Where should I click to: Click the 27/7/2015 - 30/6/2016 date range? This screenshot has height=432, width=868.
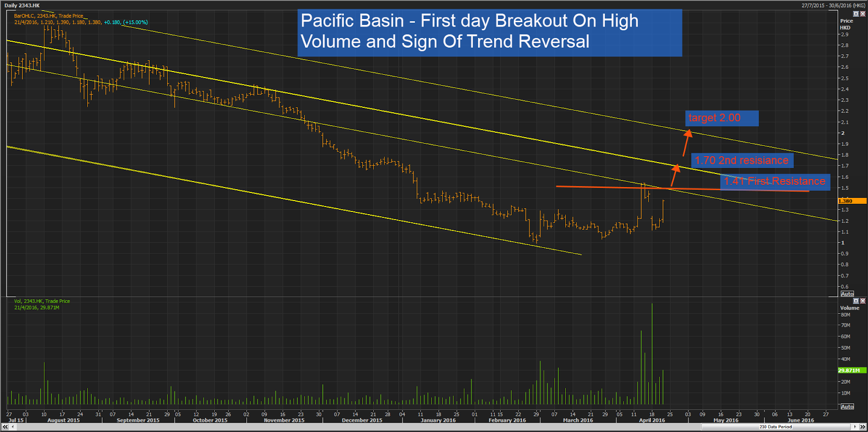(x=833, y=5)
